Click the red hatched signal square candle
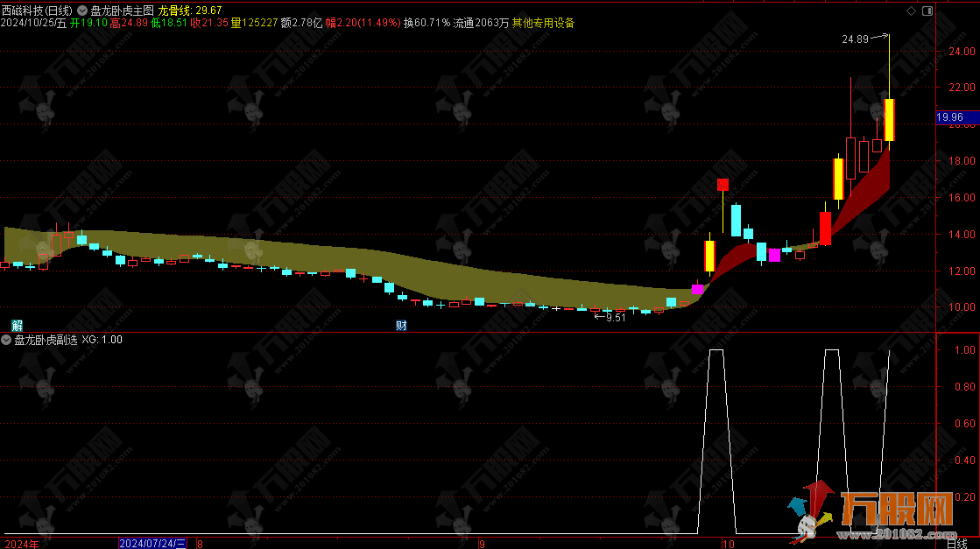The height and width of the screenshot is (549, 980). pyautogui.click(x=723, y=184)
